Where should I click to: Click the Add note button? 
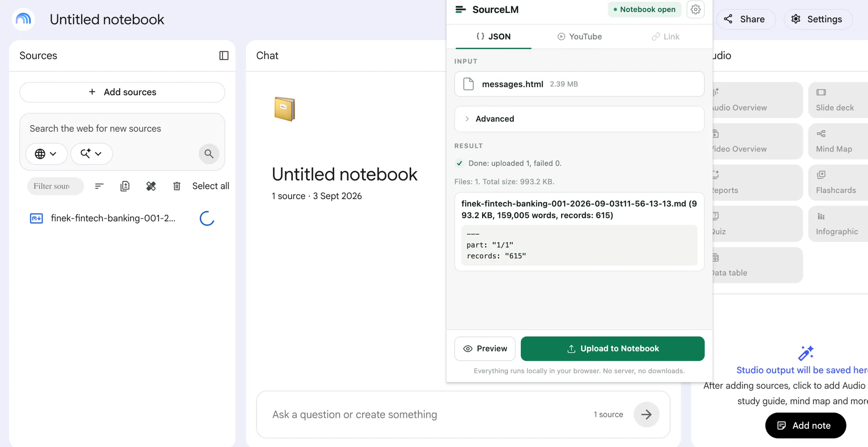tap(806, 425)
